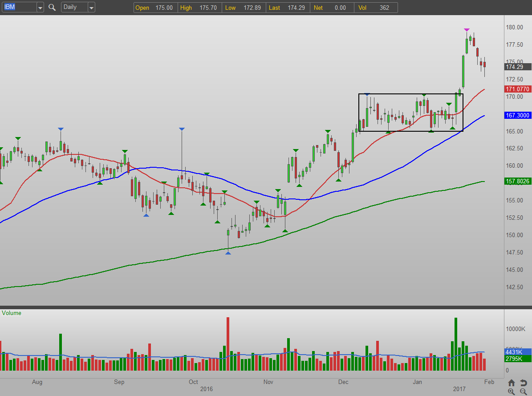The image size is (532, 396).
Task: Zoom in using the plus magnifier
Action: coord(512,392)
